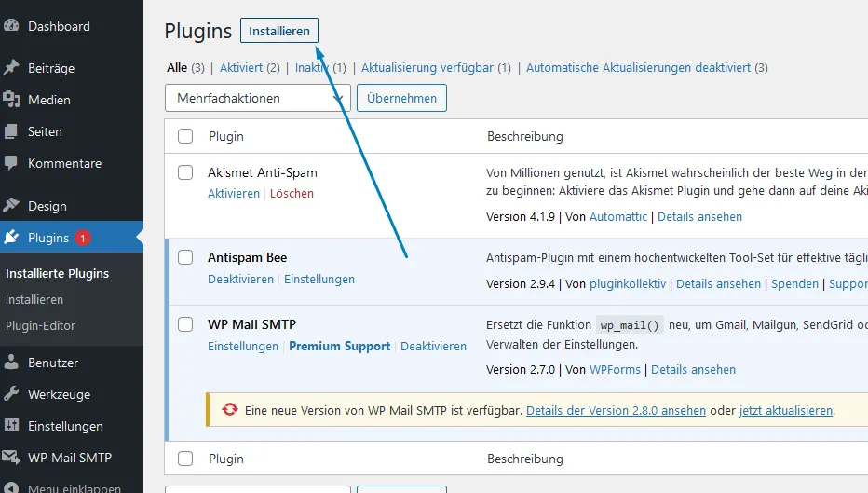This screenshot has height=493, width=868.
Task: Open the Dashboard menu item
Action: coord(59,26)
